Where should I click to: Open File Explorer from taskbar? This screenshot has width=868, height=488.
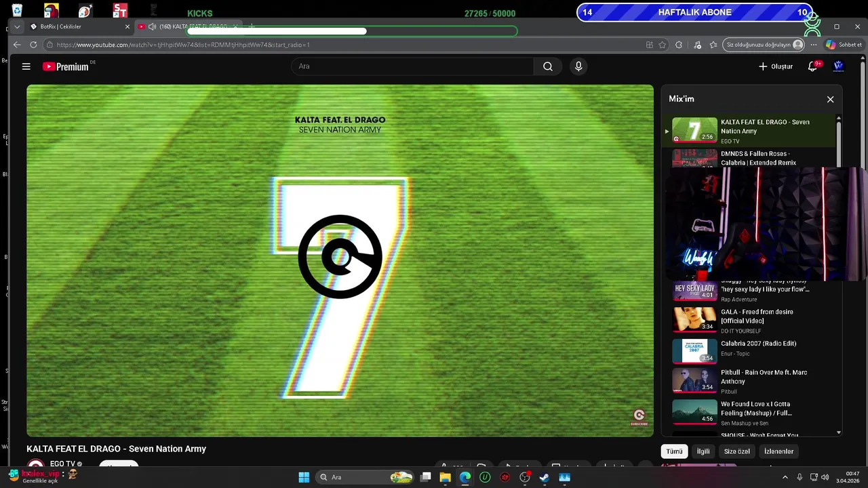(446, 477)
